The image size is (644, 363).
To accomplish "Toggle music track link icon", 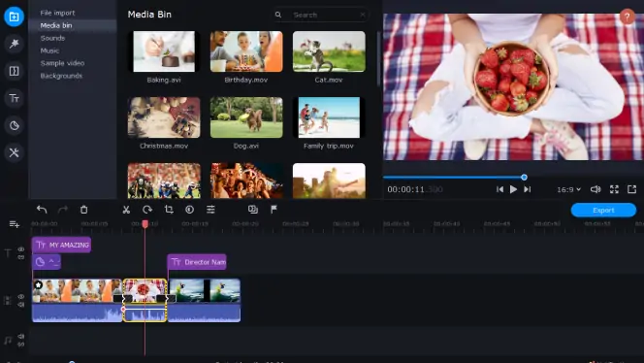I will [21, 345].
